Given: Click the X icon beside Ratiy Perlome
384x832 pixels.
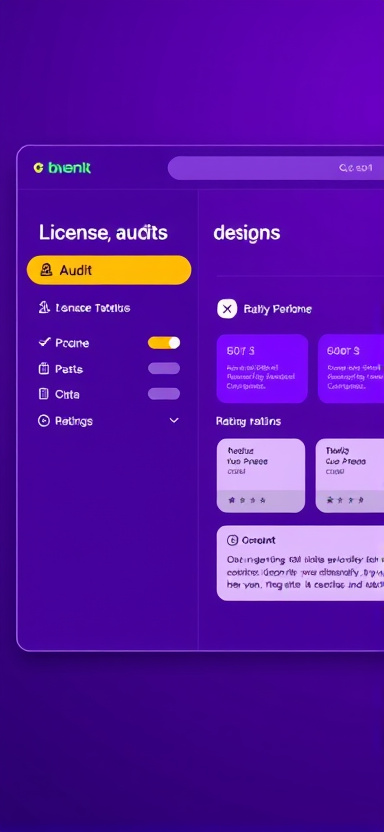Looking at the screenshot, I should 227,309.
